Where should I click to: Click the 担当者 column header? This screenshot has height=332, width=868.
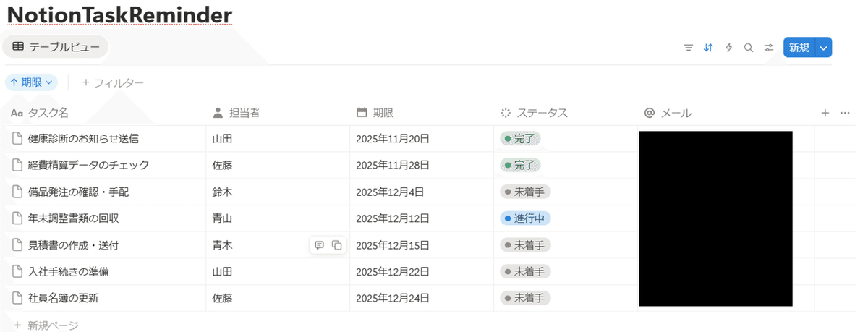[x=244, y=113]
